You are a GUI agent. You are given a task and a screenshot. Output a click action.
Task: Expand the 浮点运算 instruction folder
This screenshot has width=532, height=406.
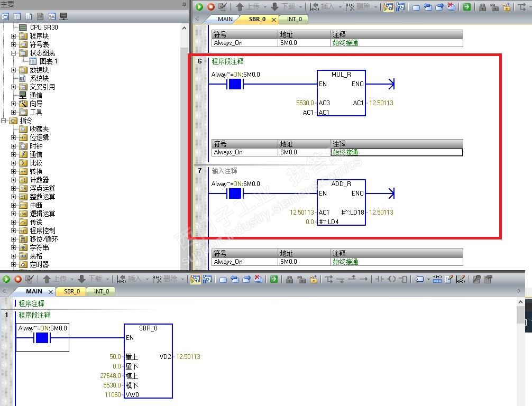coord(13,189)
